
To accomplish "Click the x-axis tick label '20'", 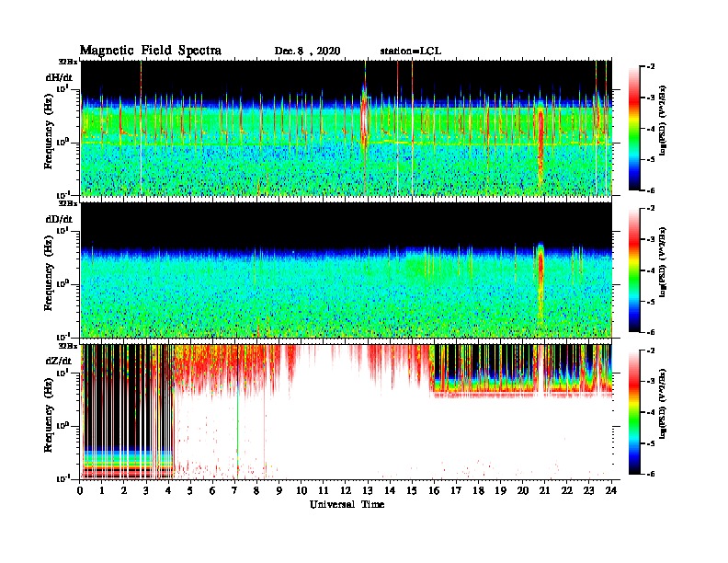I will click(522, 491).
